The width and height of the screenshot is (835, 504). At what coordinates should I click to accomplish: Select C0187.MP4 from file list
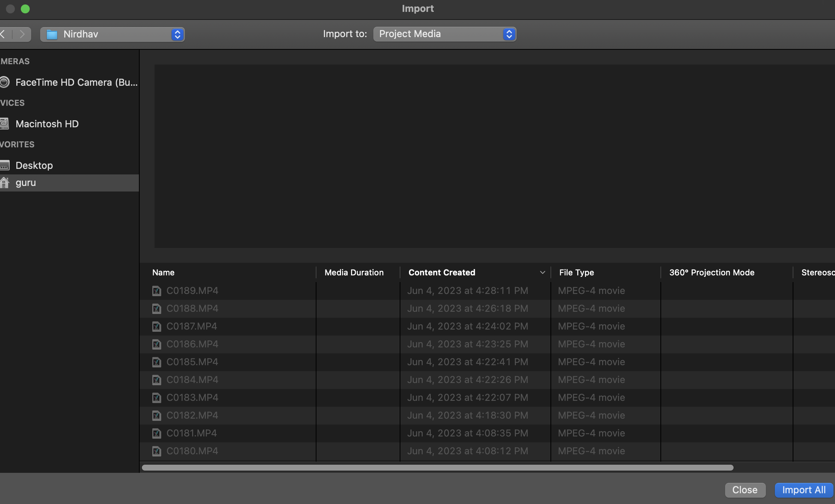tap(191, 326)
